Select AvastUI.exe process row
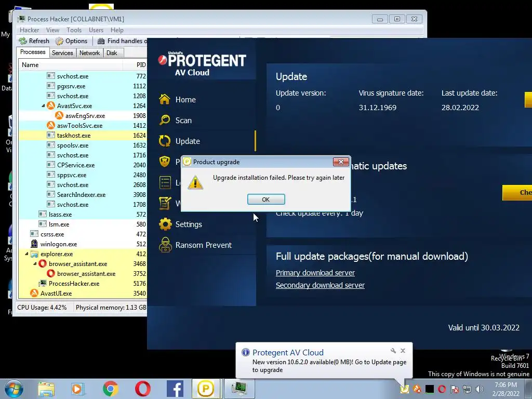 click(x=83, y=293)
